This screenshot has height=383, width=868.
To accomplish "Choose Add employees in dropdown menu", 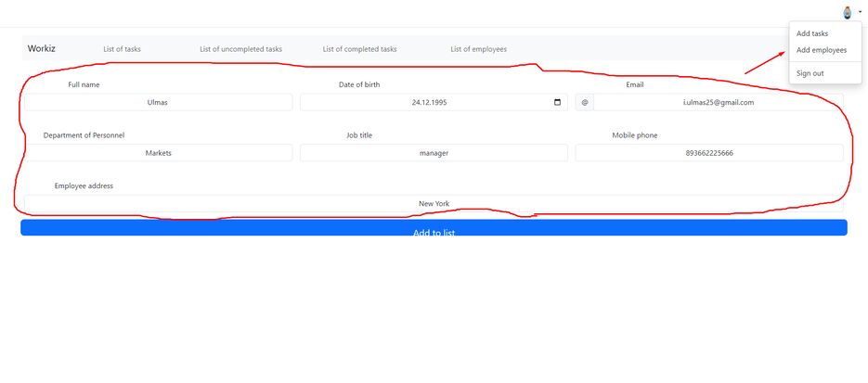I will tap(822, 50).
